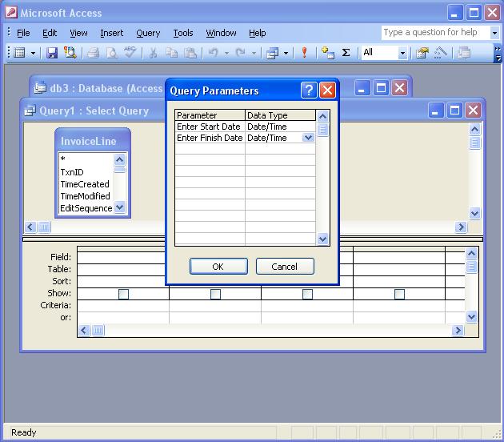
Task: Click the 'Parameter' column header
Action: point(210,115)
